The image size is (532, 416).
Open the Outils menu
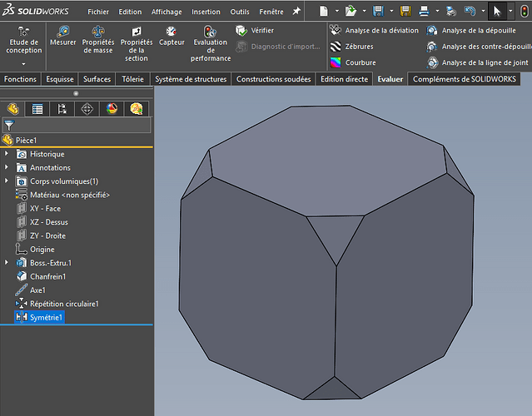coord(240,12)
